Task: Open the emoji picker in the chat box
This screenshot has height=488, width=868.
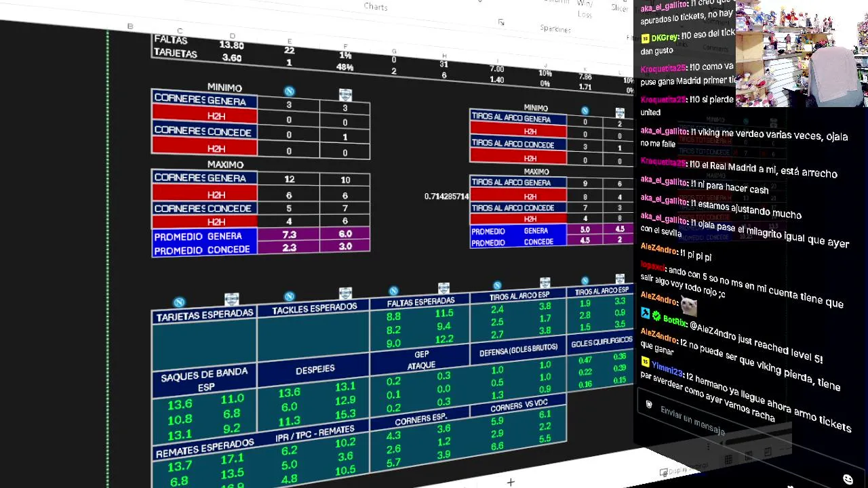Action: coord(848,479)
